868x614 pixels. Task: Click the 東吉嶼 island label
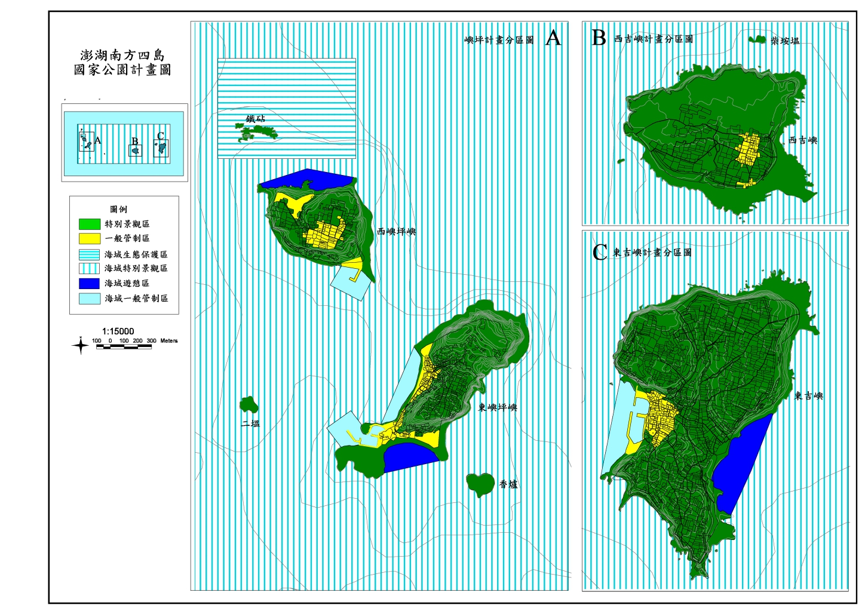(809, 396)
